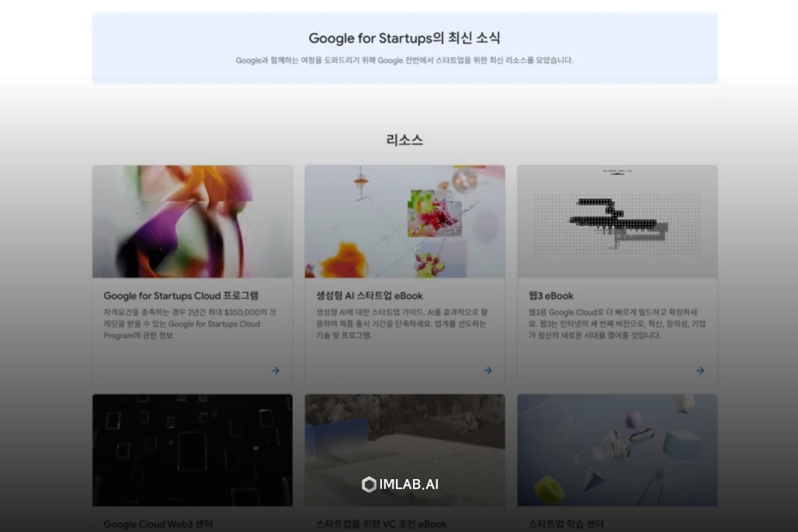The image size is (798, 532).
Task: Click the Google for Startups의 최신 소식 banner
Action: [405, 48]
